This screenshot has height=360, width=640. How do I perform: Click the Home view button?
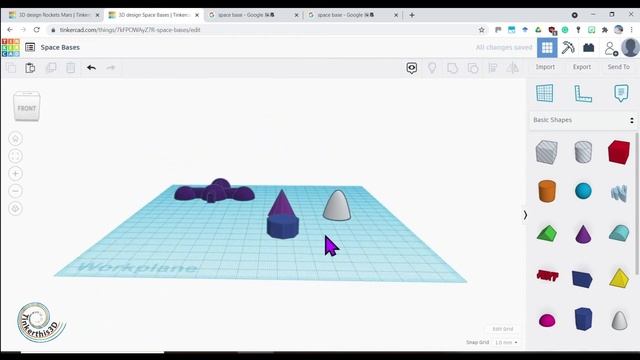(x=16, y=139)
